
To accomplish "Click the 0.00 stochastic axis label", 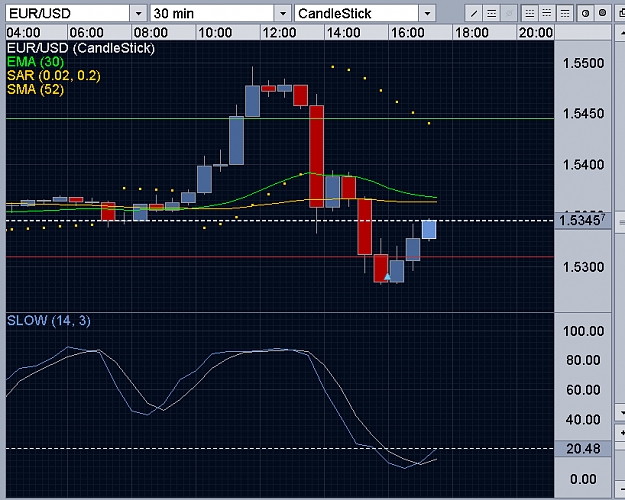I will coord(583,479).
